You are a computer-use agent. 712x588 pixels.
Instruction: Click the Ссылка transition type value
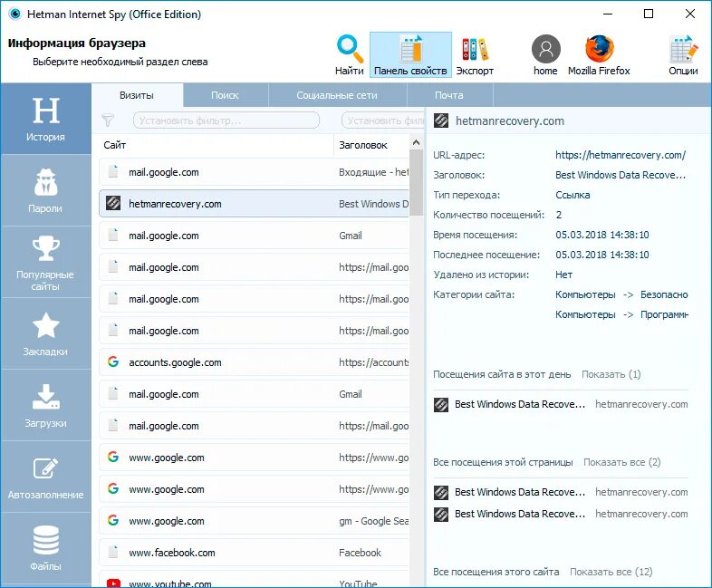[x=572, y=195]
